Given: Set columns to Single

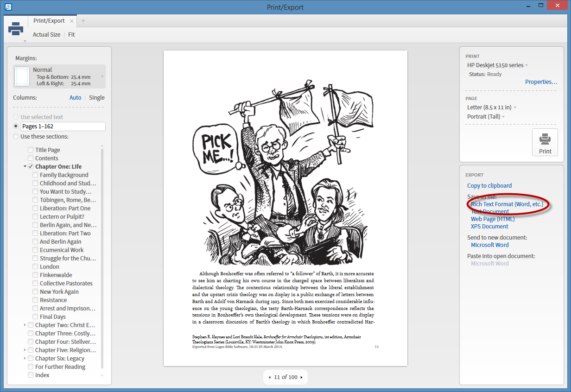Looking at the screenshot, I should tap(97, 98).
